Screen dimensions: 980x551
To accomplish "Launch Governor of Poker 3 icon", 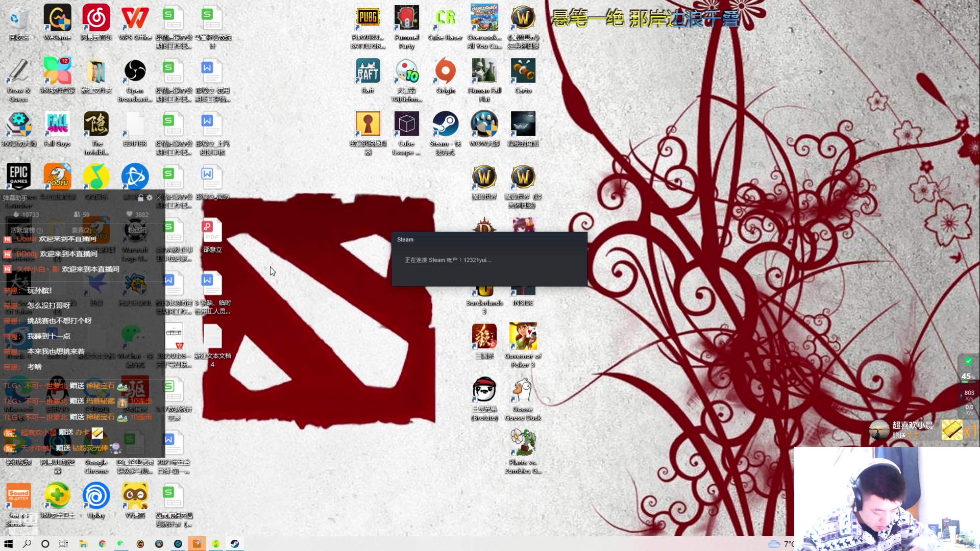I will [523, 345].
